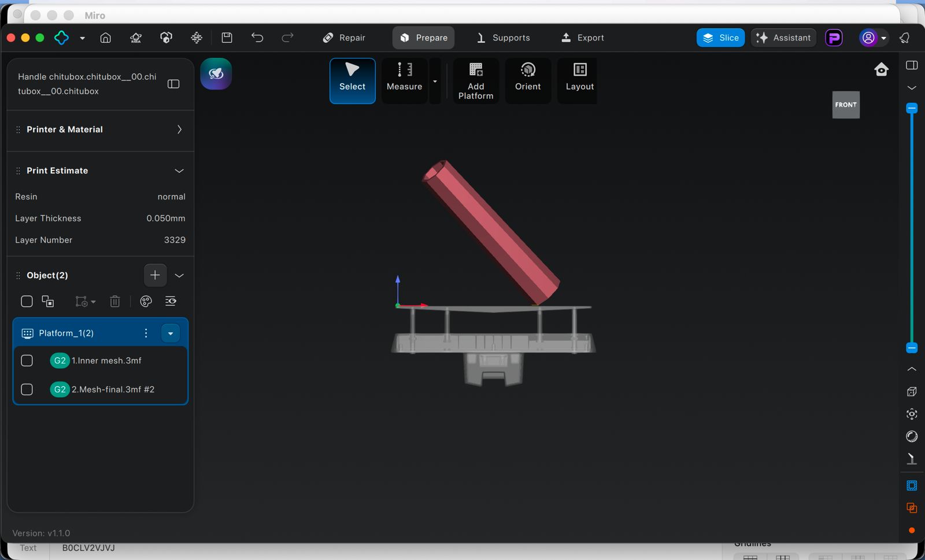
Task: Go to the home icon in the top bar
Action: tap(105, 38)
